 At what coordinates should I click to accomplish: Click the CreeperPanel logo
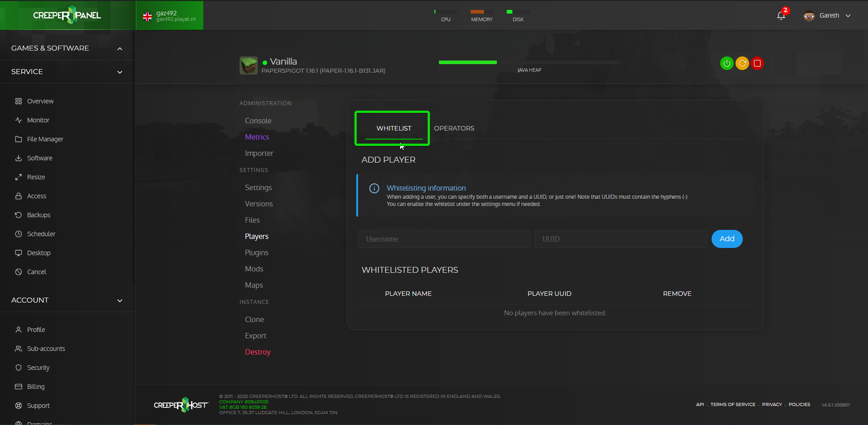[67, 15]
